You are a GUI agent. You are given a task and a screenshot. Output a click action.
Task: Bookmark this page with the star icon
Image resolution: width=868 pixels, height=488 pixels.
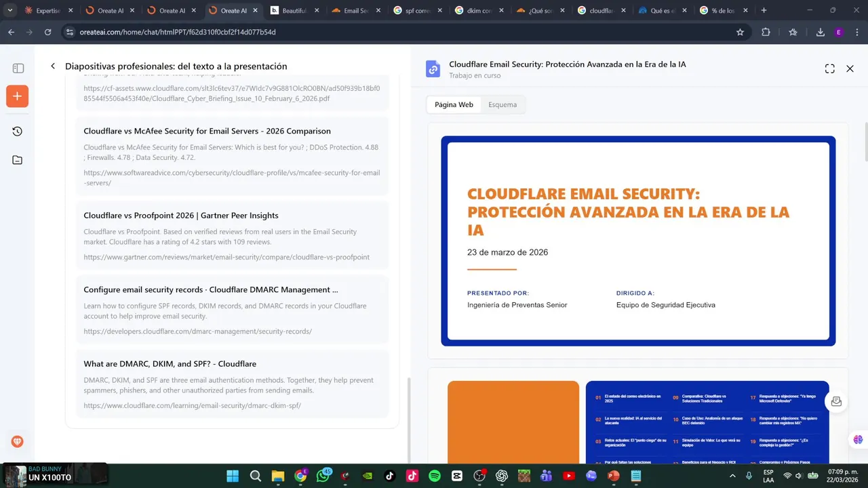pos(740,32)
